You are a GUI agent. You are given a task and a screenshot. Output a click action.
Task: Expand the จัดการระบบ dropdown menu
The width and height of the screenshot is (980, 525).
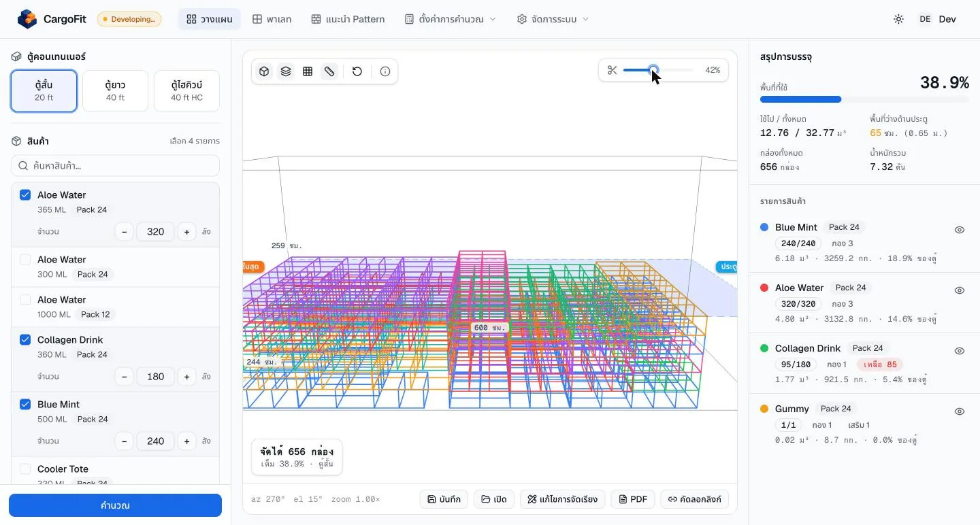click(553, 19)
